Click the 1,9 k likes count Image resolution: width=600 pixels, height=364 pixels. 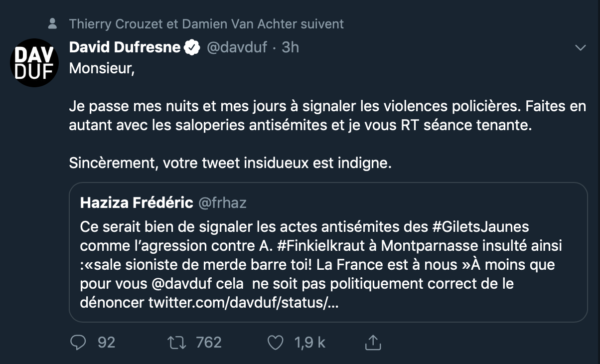pos(310,343)
